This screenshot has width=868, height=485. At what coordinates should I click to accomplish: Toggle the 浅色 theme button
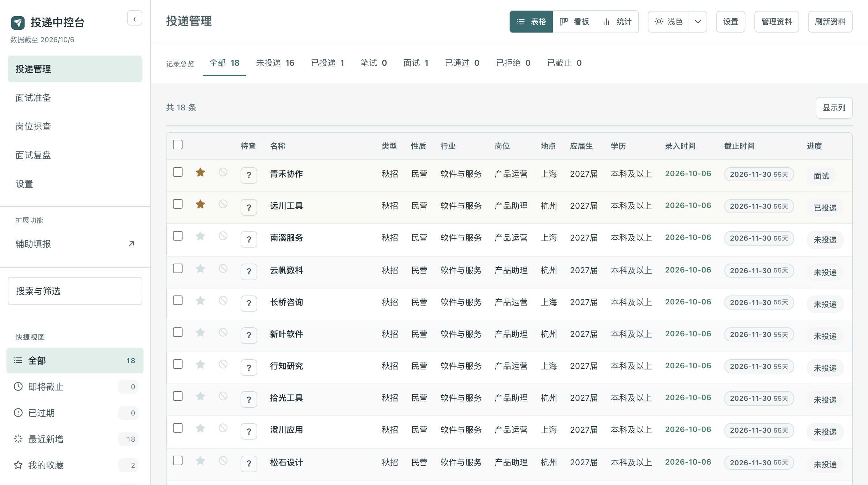(x=669, y=22)
